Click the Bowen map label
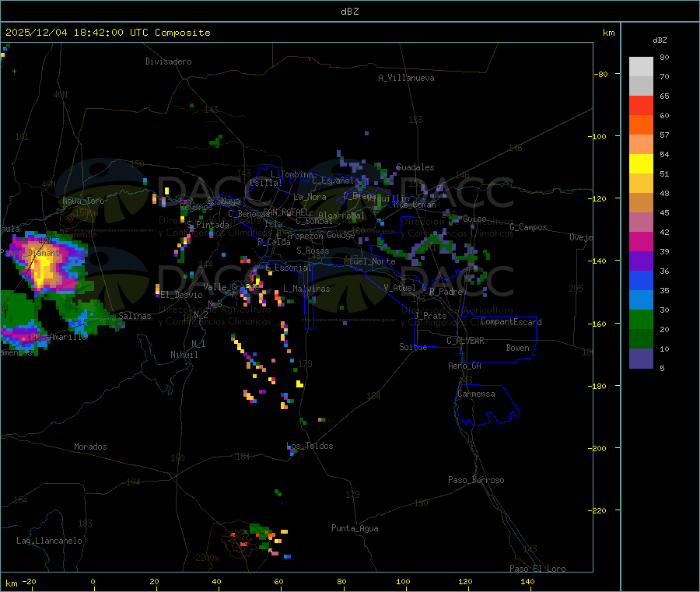 517,348
